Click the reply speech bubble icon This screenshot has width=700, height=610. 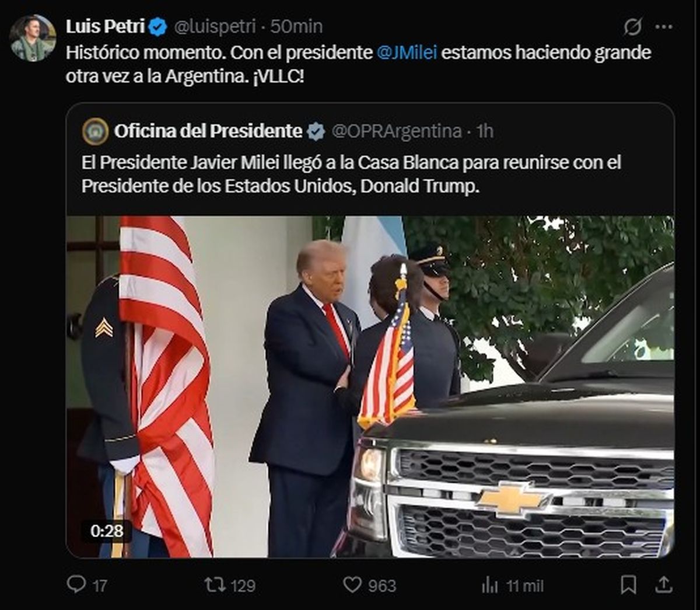click(x=76, y=584)
